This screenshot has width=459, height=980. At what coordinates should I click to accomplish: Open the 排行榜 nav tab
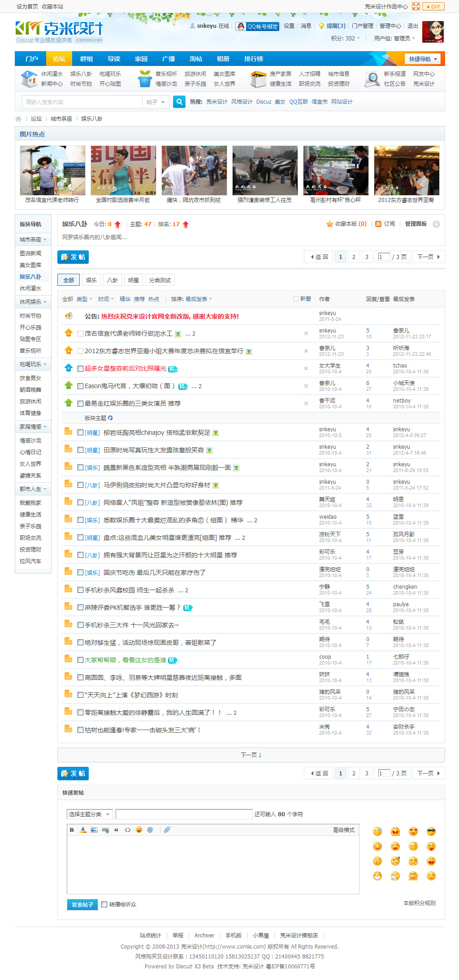tap(254, 59)
